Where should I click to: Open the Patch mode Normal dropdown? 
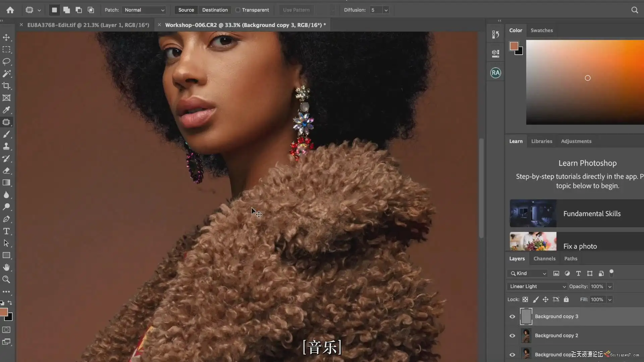(x=144, y=10)
